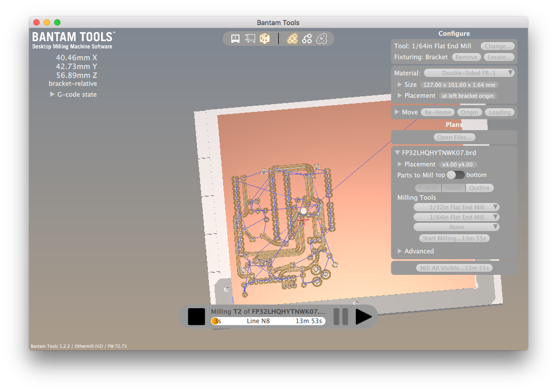Click the Origin move button
This screenshot has width=557, height=392.
pyautogui.click(x=469, y=112)
